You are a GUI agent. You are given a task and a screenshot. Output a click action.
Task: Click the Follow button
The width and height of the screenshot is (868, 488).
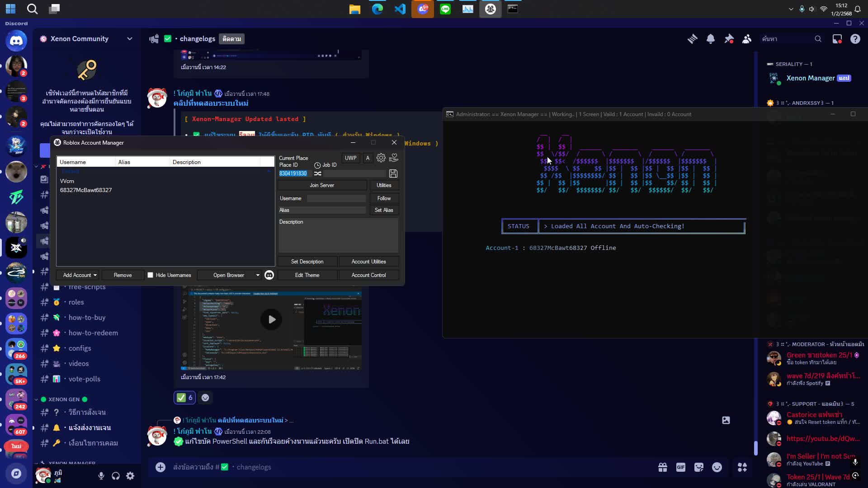[x=384, y=198]
